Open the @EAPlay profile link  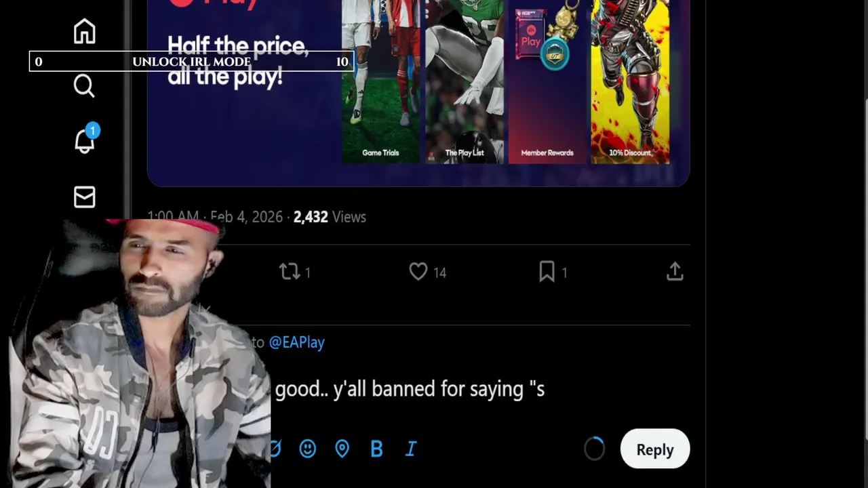click(296, 342)
